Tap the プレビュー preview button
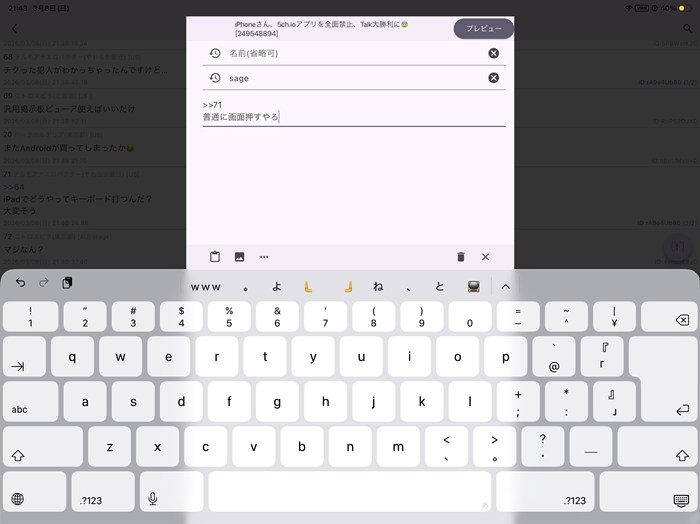Viewport: 700px width, 524px height. pos(483,29)
